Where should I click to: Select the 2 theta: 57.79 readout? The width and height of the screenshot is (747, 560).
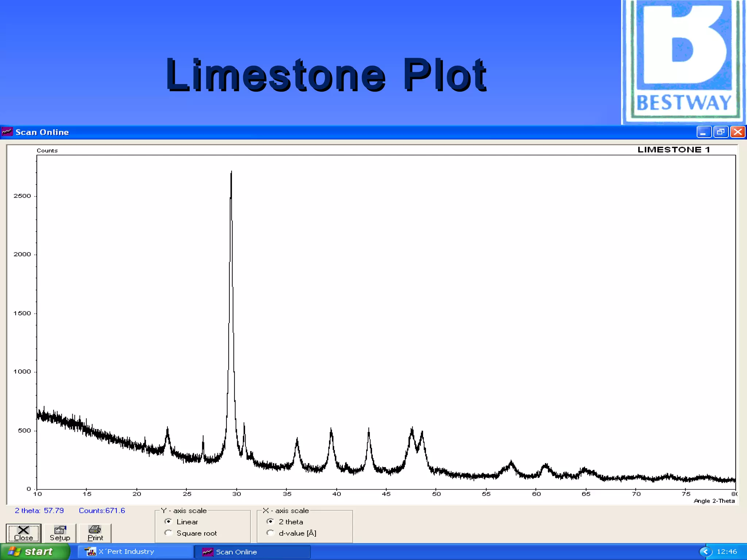pos(39,510)
